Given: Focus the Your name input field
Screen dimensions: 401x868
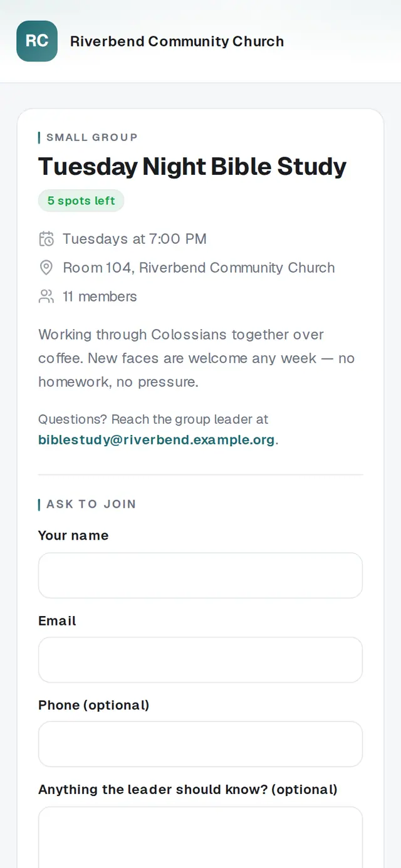Looking at the screenshot, I should pyautogui.click(x=200, y=575).
